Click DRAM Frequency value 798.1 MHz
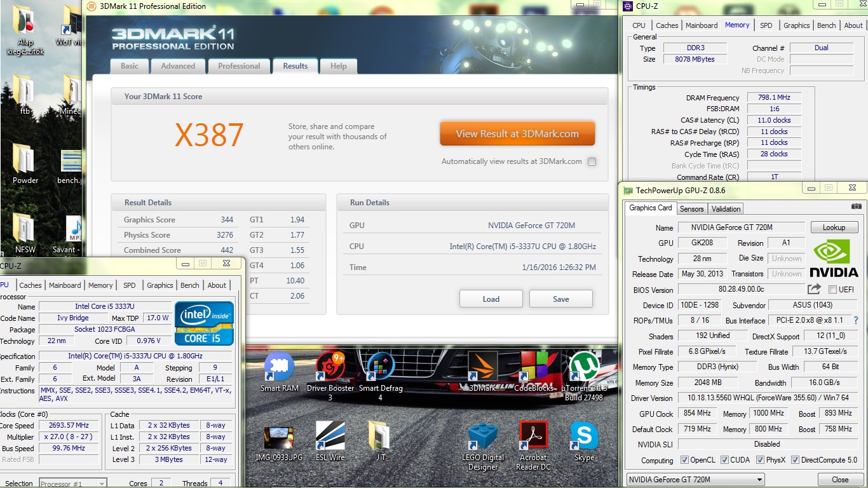Viewport: 868px width, 488px height. tap(773, 97)
